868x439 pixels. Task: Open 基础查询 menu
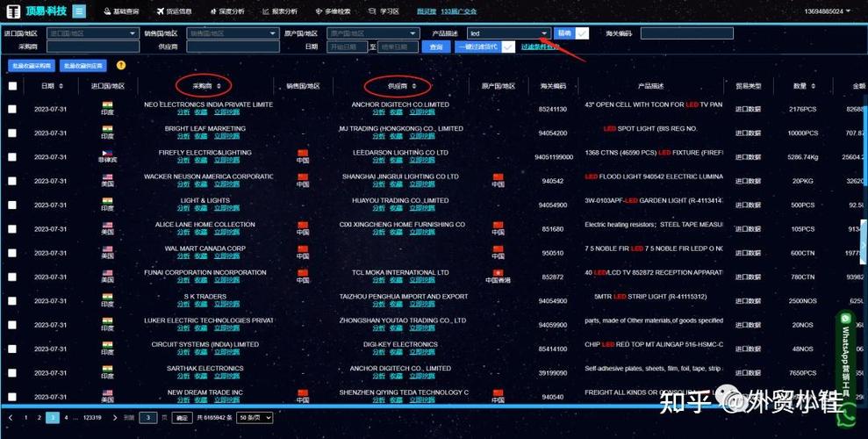tap(122, 11)
